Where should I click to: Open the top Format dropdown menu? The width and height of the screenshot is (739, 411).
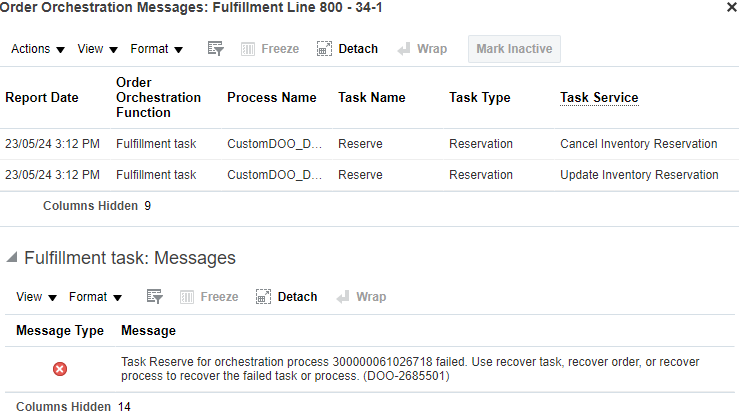coord(156,49)
